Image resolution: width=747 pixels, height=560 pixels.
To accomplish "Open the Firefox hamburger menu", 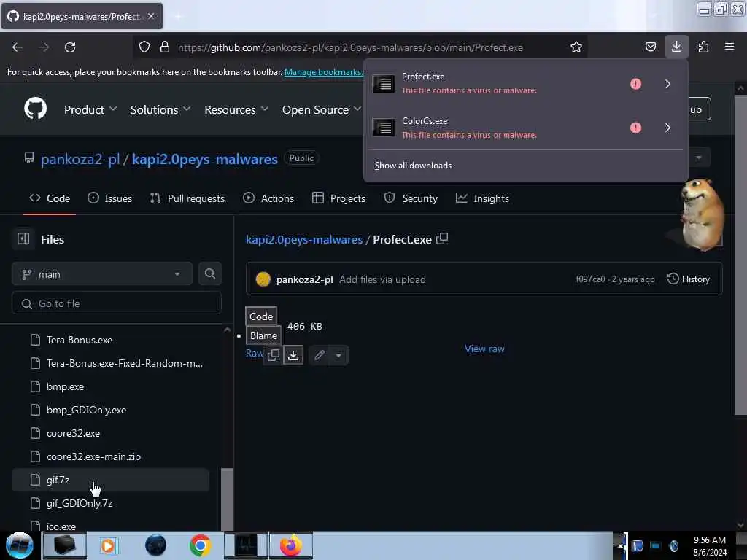I will point(729,47).
